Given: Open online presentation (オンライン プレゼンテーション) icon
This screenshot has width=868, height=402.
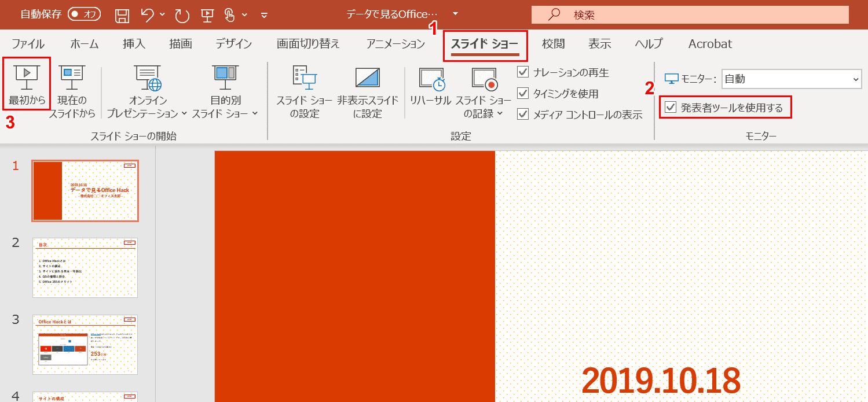Looking at the screenshot, I should click(148, 78).
